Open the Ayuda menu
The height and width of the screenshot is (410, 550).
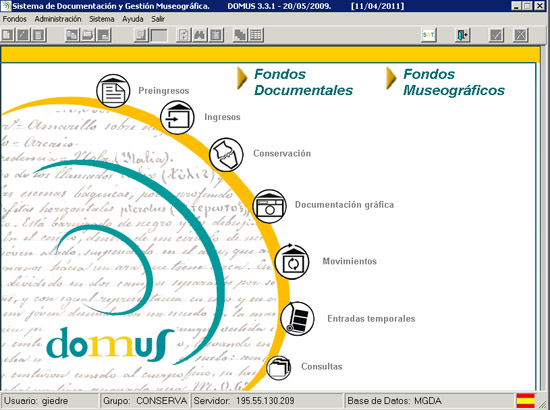133,19
